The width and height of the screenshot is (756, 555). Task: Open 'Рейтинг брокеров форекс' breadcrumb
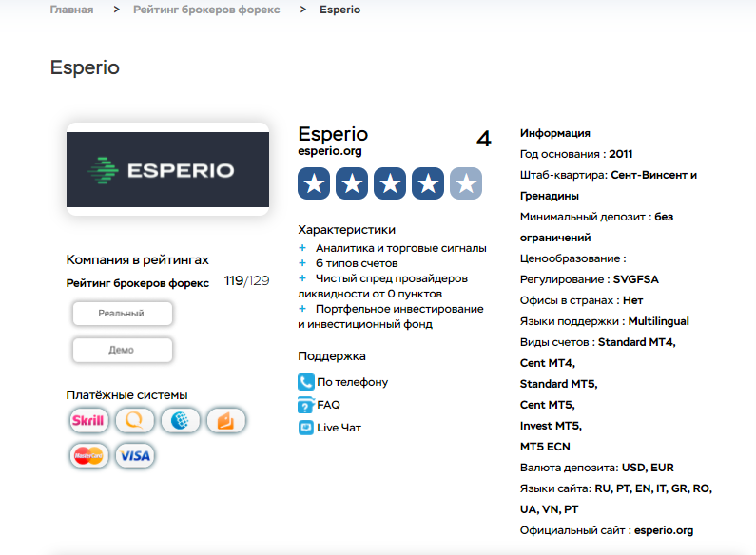pyautogui.click(x=206, y=10)
